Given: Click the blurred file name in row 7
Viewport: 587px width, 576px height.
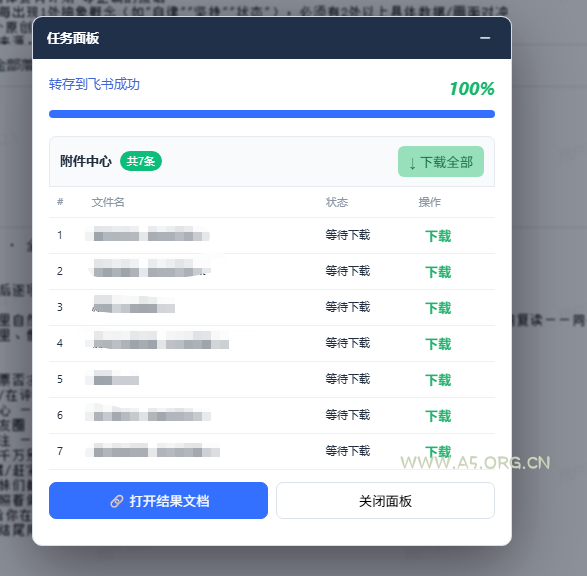Looking at the screenshot, I should (x=152, y=450).
